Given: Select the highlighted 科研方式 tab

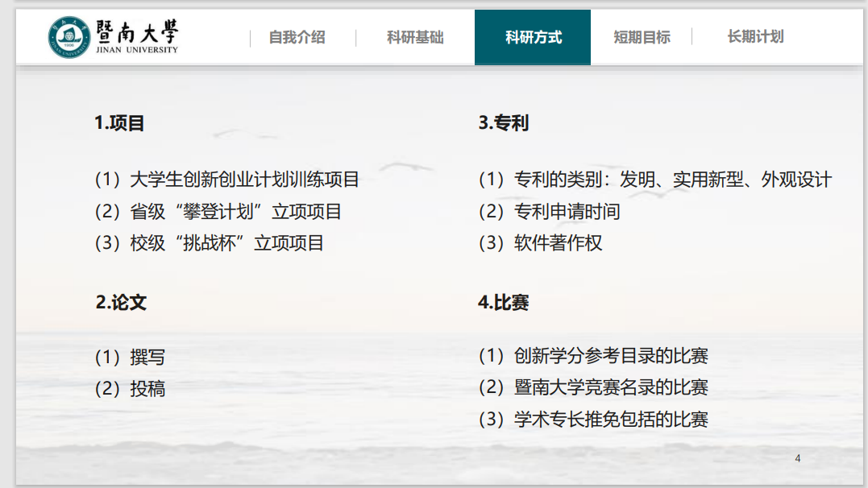Looking at the screenshot, I should pos(533,37).
